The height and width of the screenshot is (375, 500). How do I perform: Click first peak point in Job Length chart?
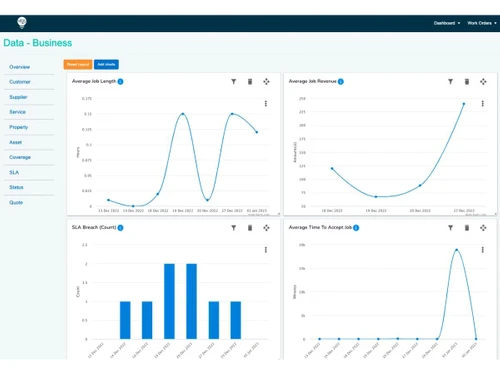pos(183,114)
